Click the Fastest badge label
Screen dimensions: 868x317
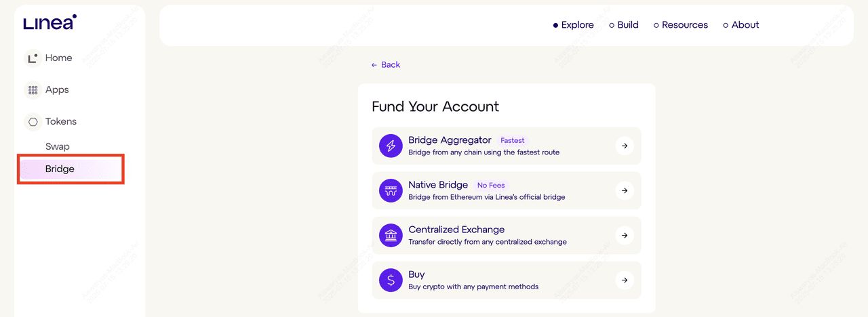tap(513, 141)
